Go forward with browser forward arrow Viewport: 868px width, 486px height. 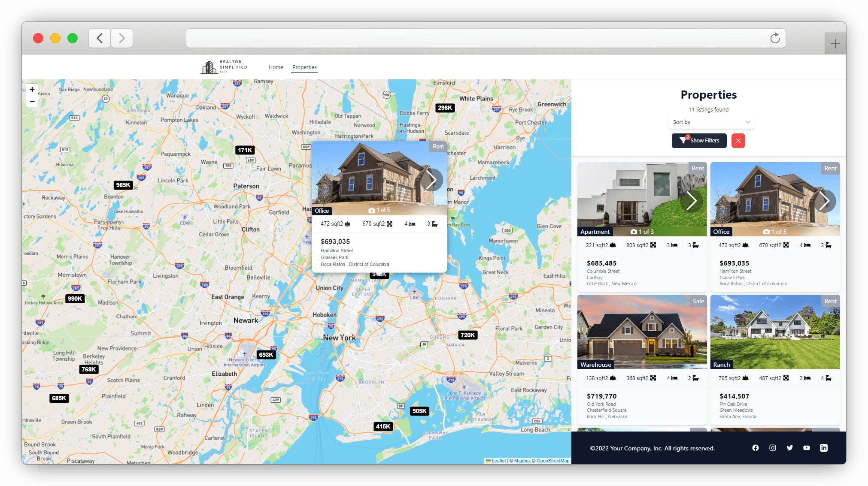pos(121,38)
